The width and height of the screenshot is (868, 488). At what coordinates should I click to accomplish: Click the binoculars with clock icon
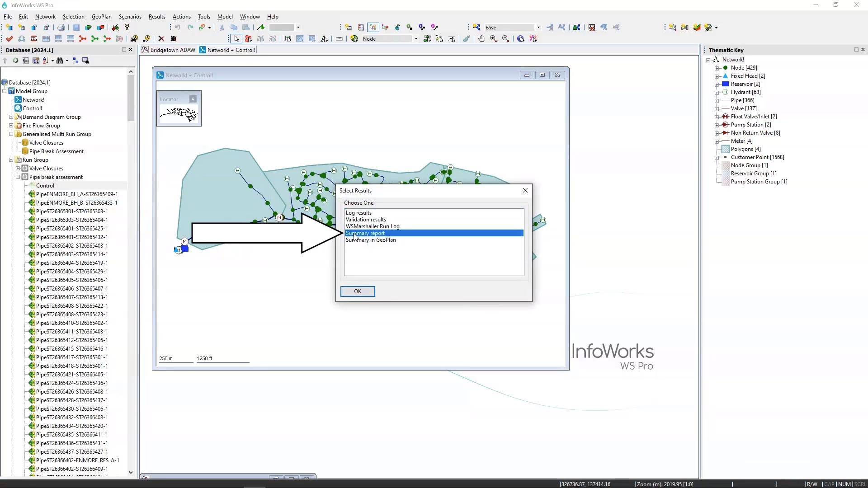tap(134, 39)
